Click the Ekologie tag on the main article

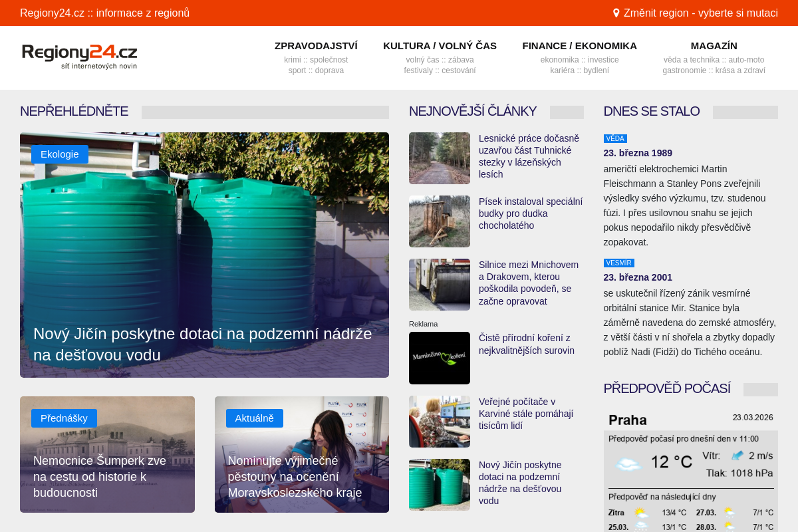click(59, 154)
